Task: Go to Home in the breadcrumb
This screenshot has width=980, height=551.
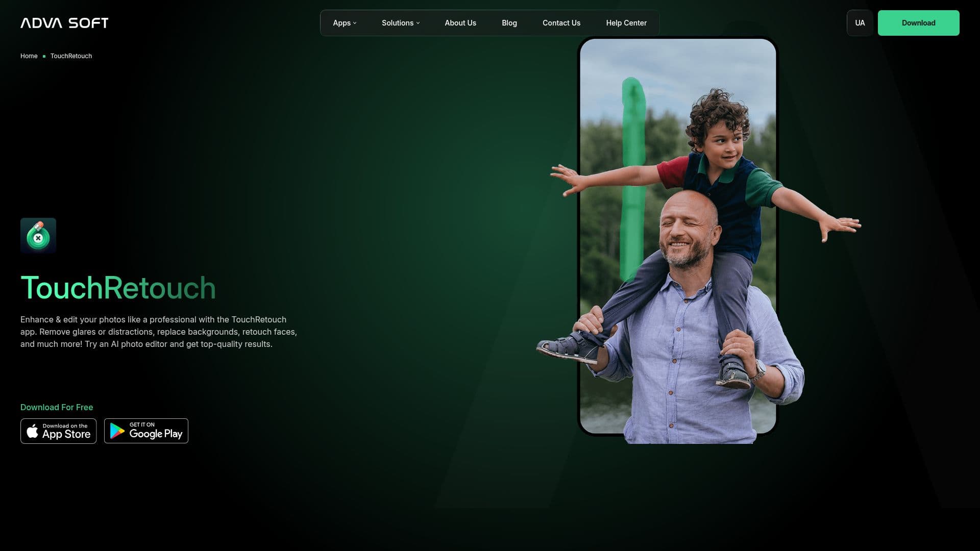Action: point(29,56)
